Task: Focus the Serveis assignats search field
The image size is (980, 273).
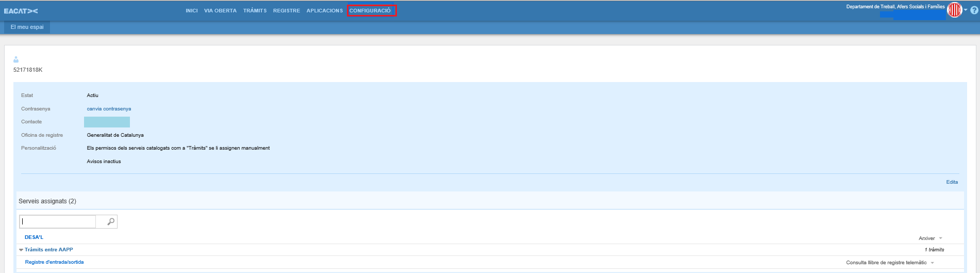Action: tap(58, 222)
